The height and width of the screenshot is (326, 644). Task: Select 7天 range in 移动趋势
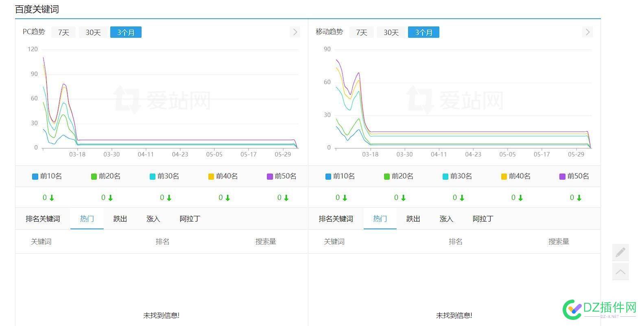(361, 33)
